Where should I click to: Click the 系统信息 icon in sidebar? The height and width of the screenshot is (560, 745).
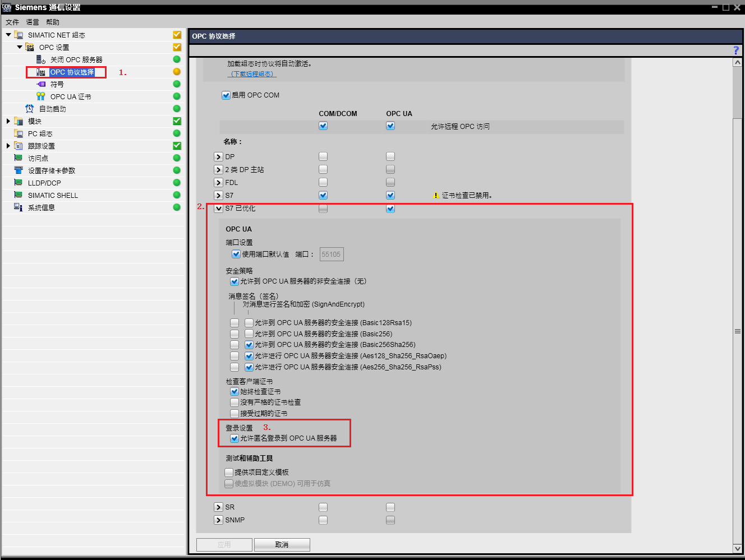point(18,207)
